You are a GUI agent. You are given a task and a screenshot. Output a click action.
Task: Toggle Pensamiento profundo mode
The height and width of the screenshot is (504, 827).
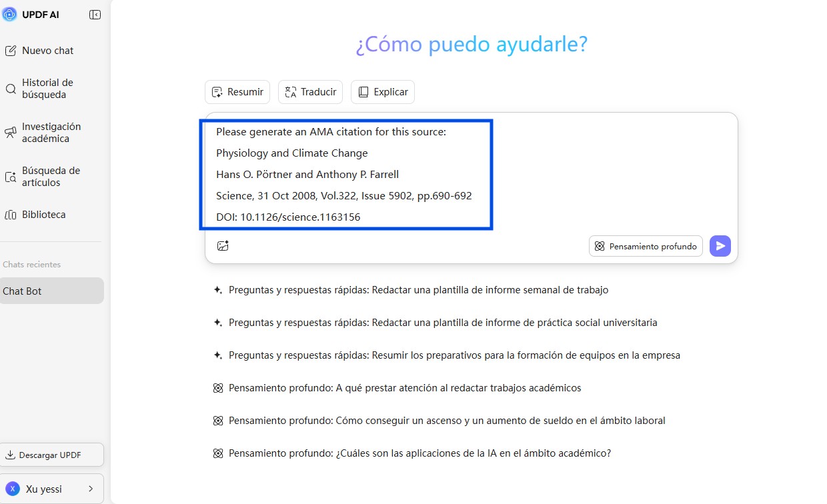(646, 246)
